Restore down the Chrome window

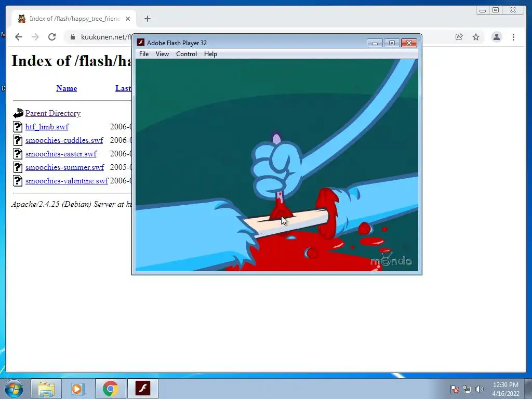click(x=496, y=10)
